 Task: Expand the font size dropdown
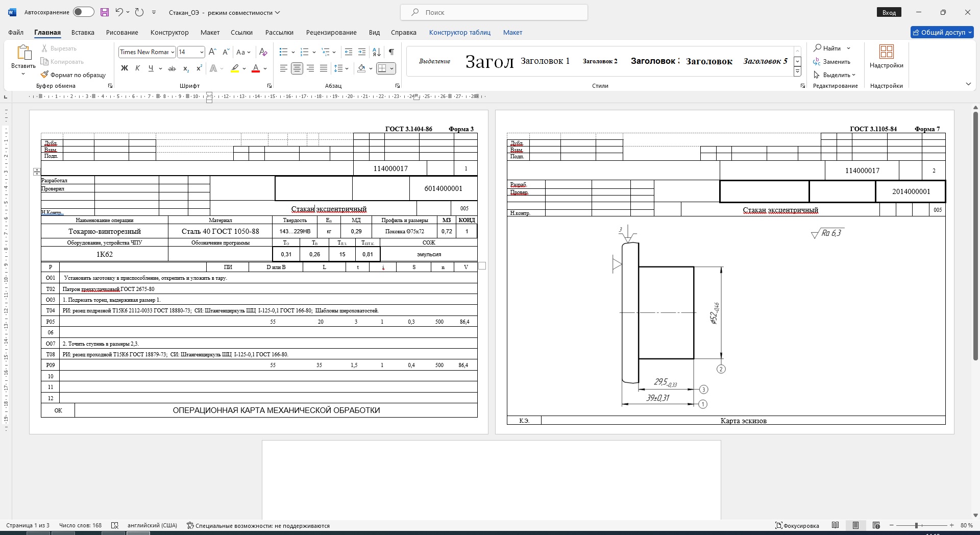[202, 52]
